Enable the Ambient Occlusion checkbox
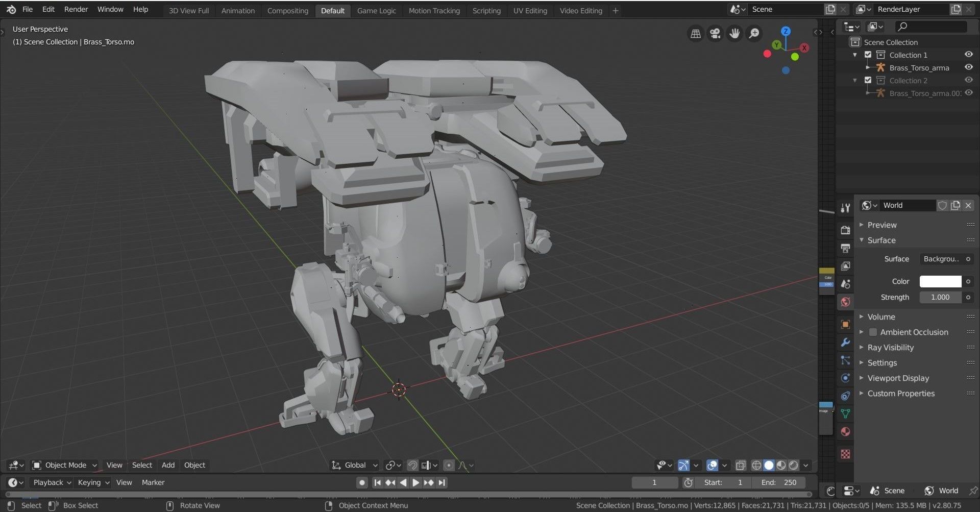The width and height of the screenshot is (980, 512). (873, 332)
